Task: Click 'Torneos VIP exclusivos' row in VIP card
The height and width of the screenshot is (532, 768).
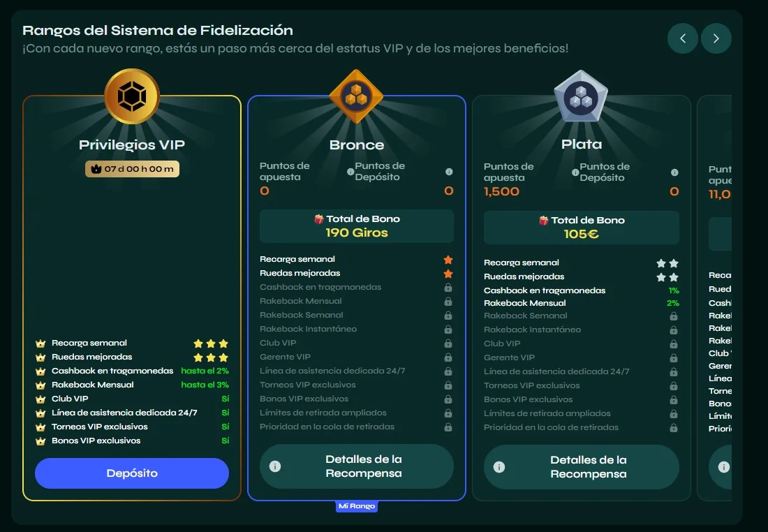Action: point(99,427)
